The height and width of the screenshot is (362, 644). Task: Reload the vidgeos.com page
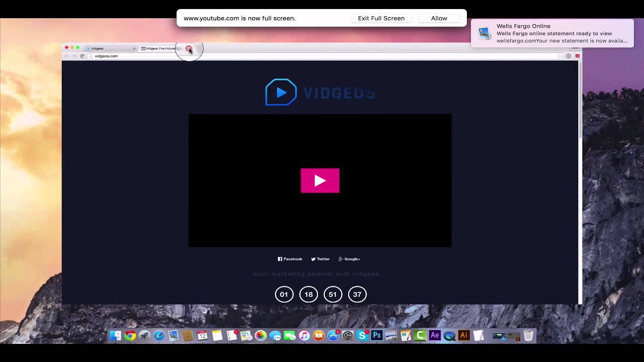82,56
